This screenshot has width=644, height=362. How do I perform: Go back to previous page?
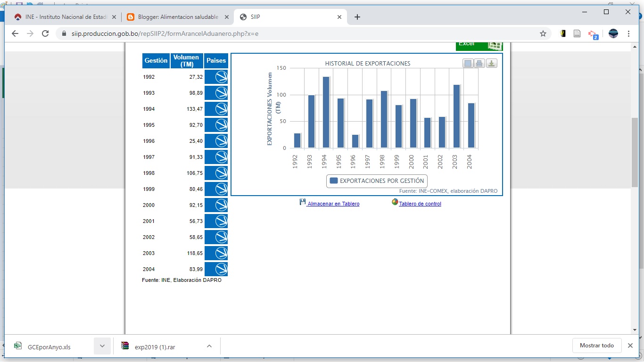[x=15, y=33]
